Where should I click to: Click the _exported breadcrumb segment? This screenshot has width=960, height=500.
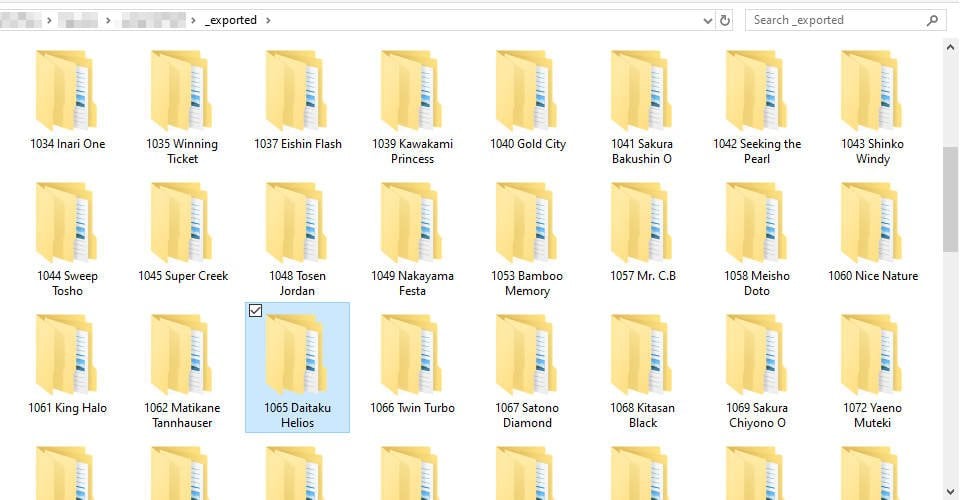[x=231, y=20]
